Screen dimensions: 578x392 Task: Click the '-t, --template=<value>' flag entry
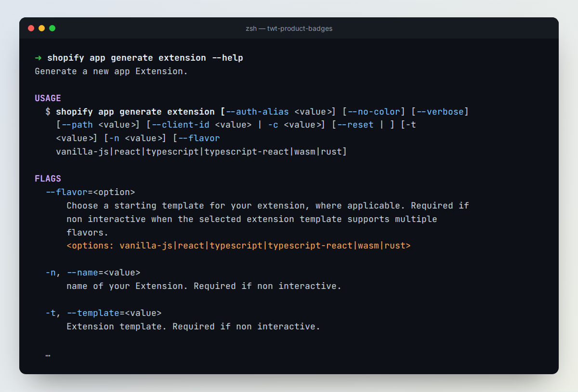[x=104, y=313]
